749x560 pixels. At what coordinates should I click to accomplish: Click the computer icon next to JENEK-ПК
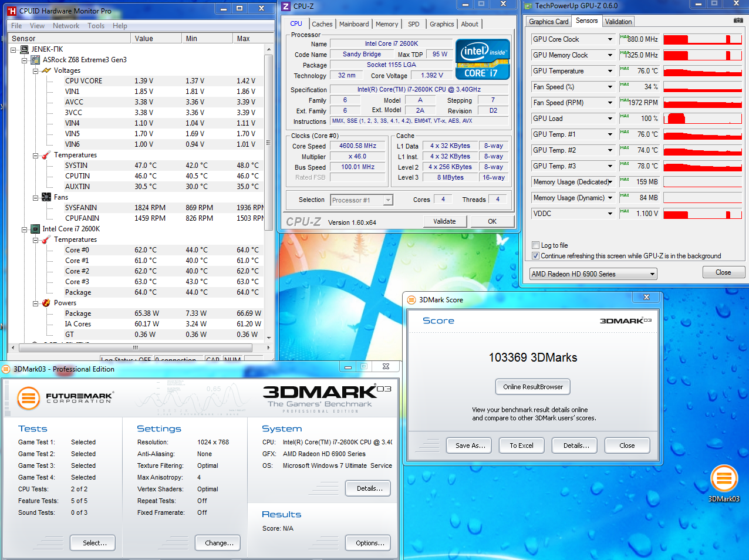(24, 49)
